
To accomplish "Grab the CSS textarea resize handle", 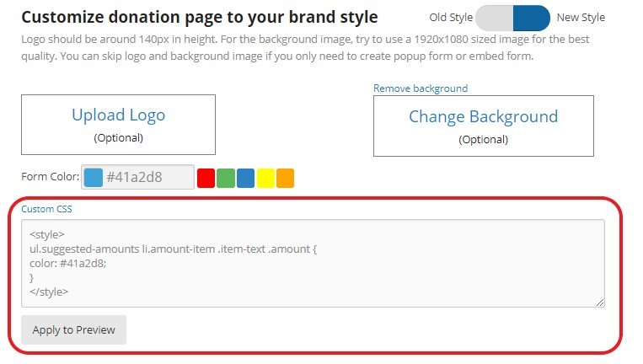I will point(600,302).
